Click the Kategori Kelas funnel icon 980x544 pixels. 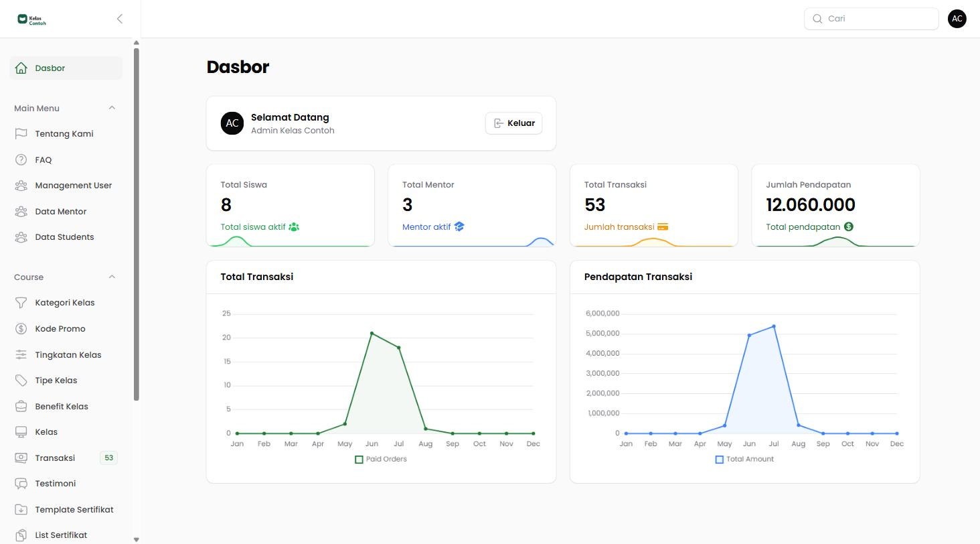21,303
